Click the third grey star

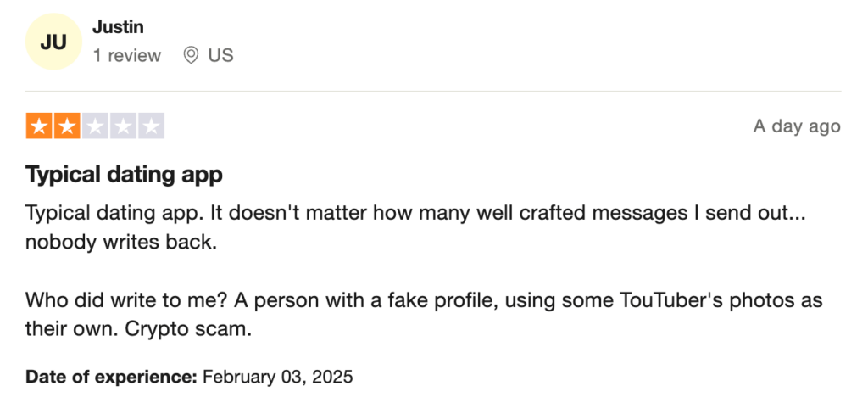pyautogui.click(x=95, y=126)
